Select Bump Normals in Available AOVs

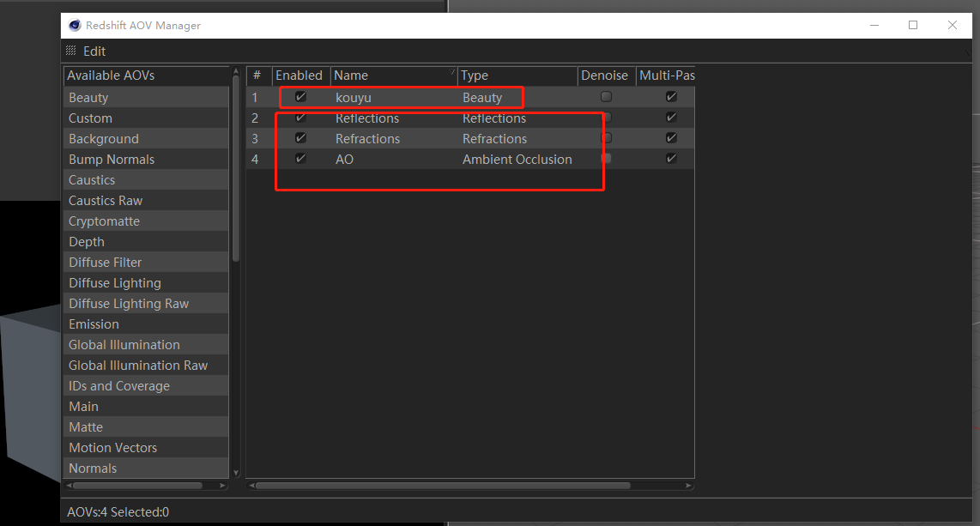146,160
